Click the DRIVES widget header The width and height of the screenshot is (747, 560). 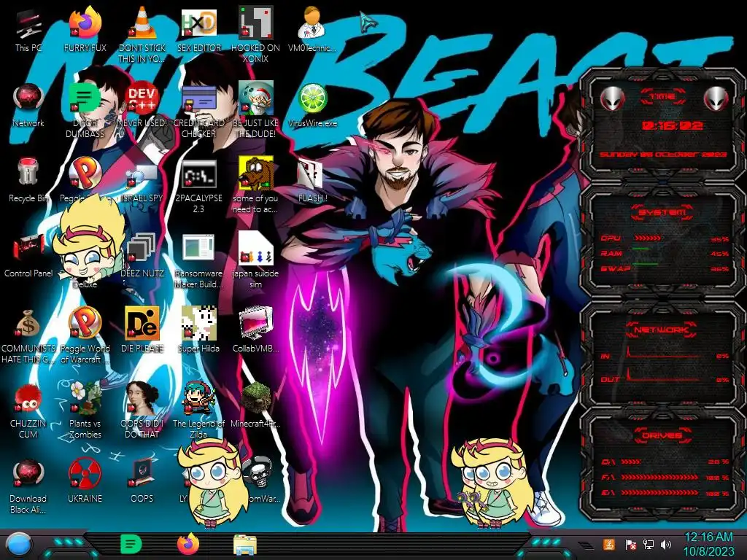pyautogui.click(x=662, y=435)
